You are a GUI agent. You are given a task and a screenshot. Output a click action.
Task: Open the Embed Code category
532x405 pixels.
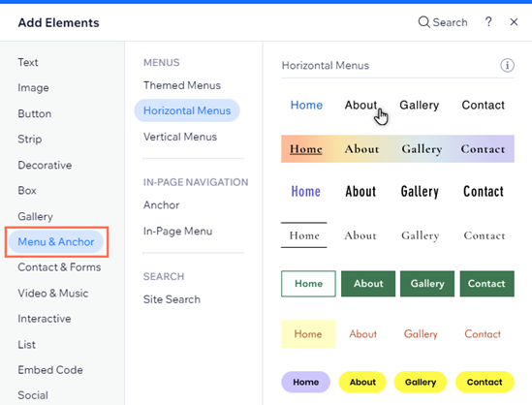(50, 370)
